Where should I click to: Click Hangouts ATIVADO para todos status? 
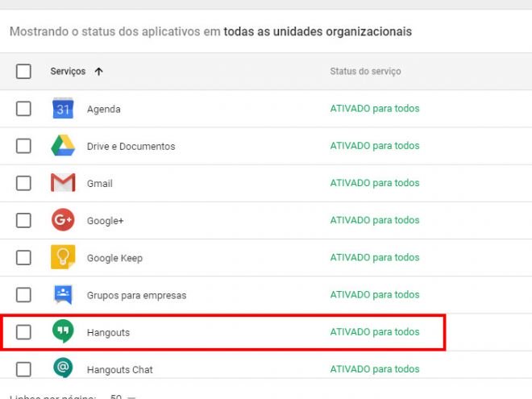[375, 332]
